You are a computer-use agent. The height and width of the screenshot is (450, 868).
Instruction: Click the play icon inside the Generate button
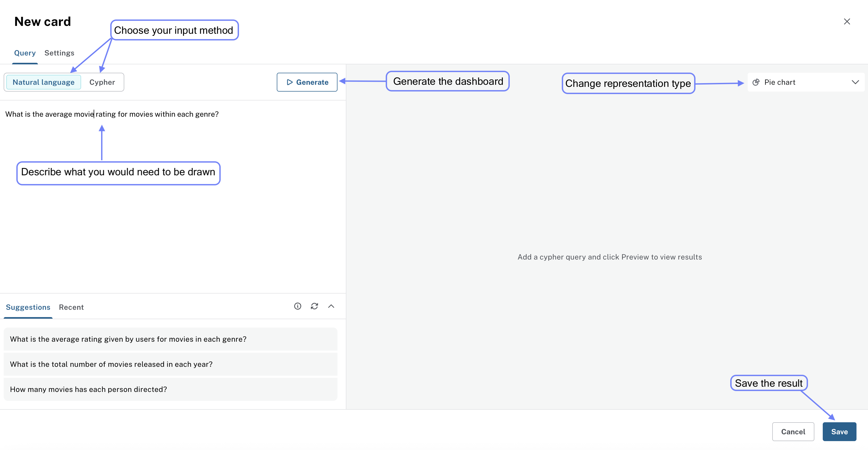pyautogui.click(x=290, y=82)
